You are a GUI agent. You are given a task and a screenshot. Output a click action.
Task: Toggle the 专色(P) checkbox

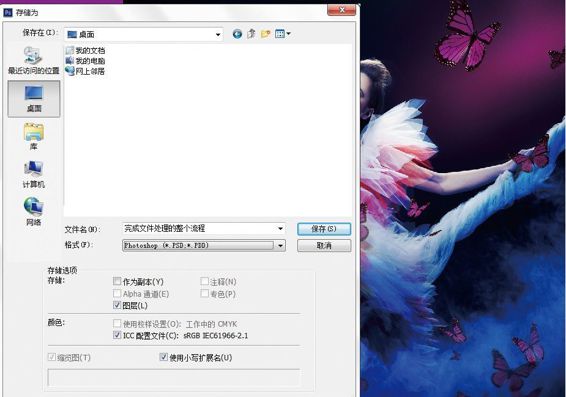point(204,293)
